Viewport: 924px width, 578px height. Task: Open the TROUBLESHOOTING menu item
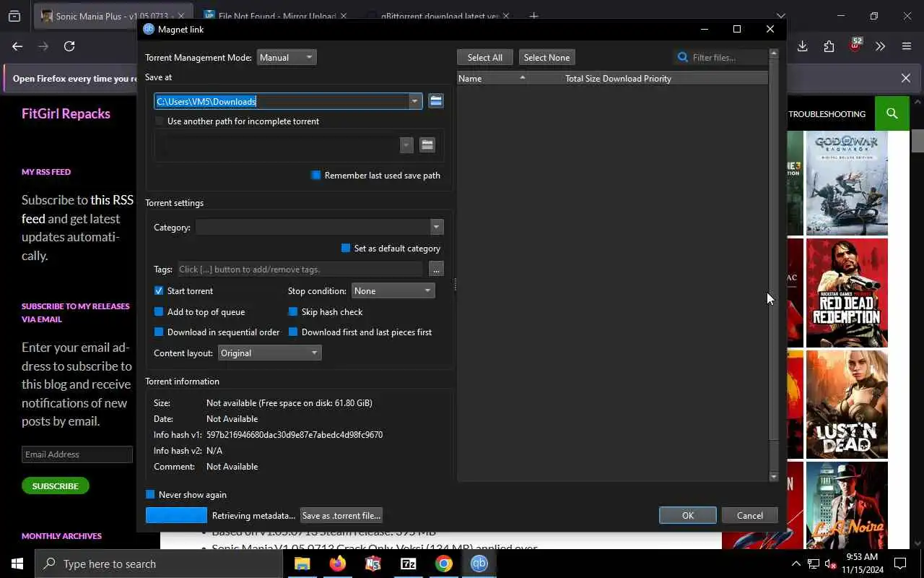pos(827,113)
